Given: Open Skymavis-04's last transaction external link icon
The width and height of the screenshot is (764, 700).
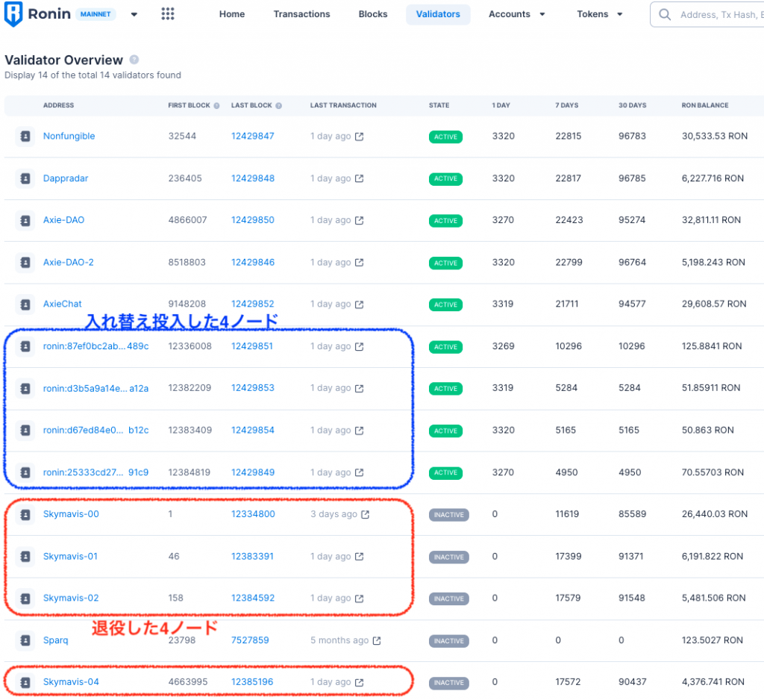Looking at the screenshot, I should pos(359,682).
